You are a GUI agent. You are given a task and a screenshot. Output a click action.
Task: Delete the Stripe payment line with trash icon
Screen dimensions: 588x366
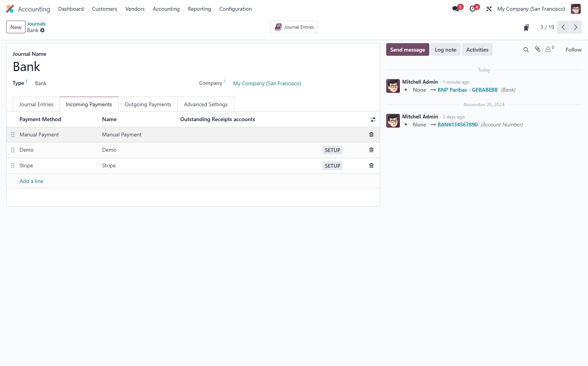coord(371,165)
